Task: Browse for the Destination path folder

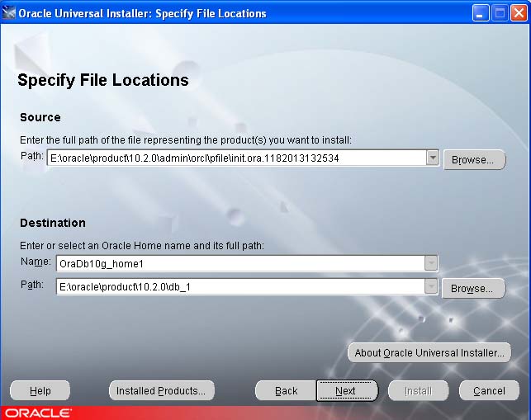Action: (472, 289)
